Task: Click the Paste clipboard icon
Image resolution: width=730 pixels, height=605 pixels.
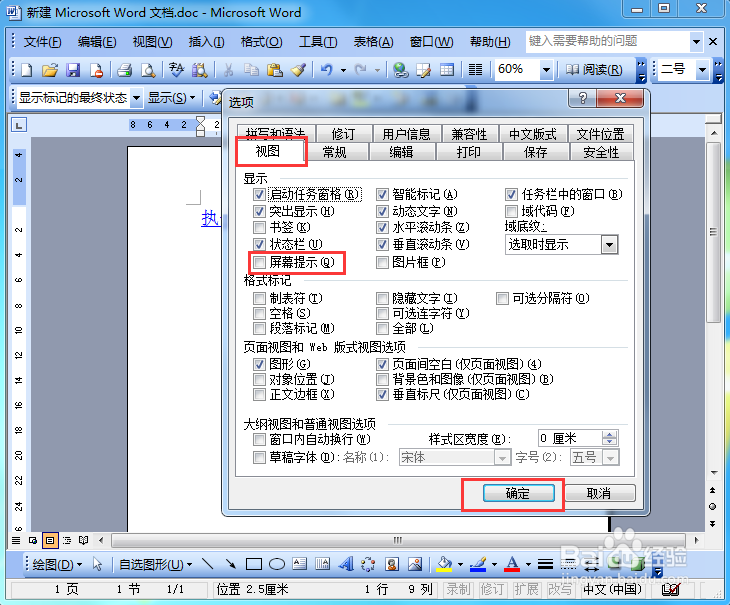Action: coord(275,70)
